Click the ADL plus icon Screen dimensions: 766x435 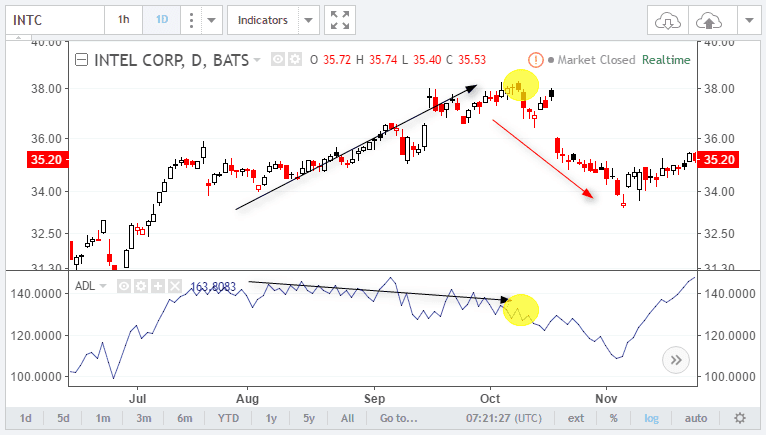click(x=158, y=286)
